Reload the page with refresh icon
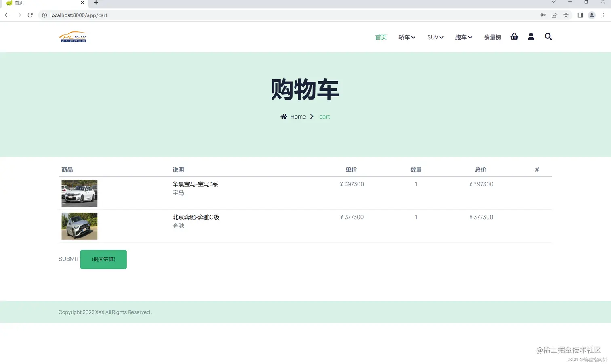Image resolution: width=611 pixels, height=364 pixels. coord(30,15)
